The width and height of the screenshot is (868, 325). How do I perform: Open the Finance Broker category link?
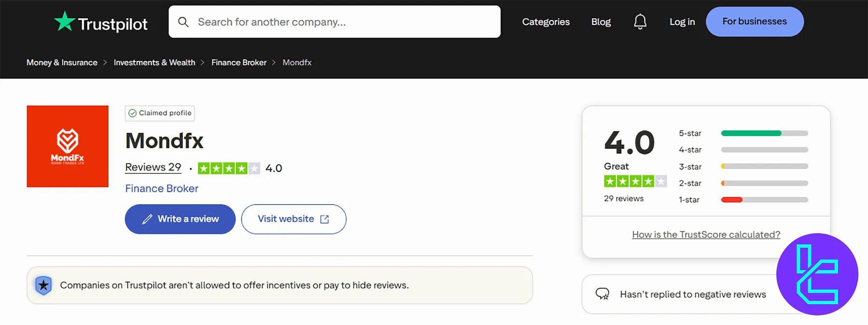click(x=161, y=188)
